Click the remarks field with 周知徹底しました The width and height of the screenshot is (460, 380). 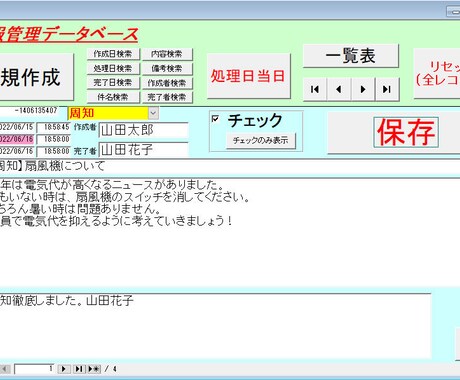[x=215, y=326]
